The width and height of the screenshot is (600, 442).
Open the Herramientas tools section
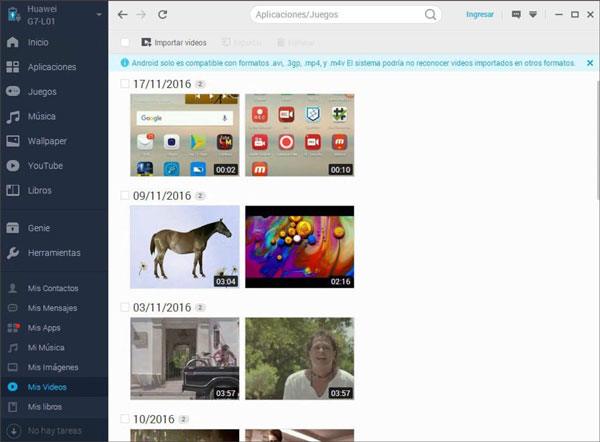[x=44, y=253]
